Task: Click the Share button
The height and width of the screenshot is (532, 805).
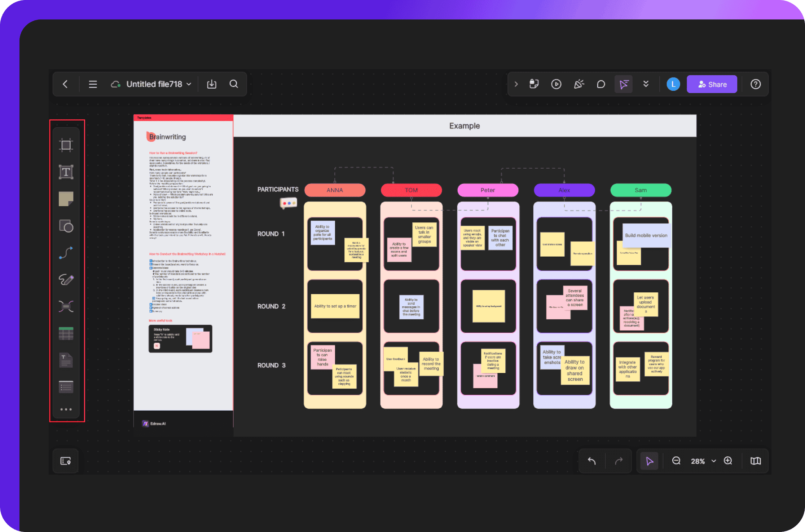Action: [712, 84]
